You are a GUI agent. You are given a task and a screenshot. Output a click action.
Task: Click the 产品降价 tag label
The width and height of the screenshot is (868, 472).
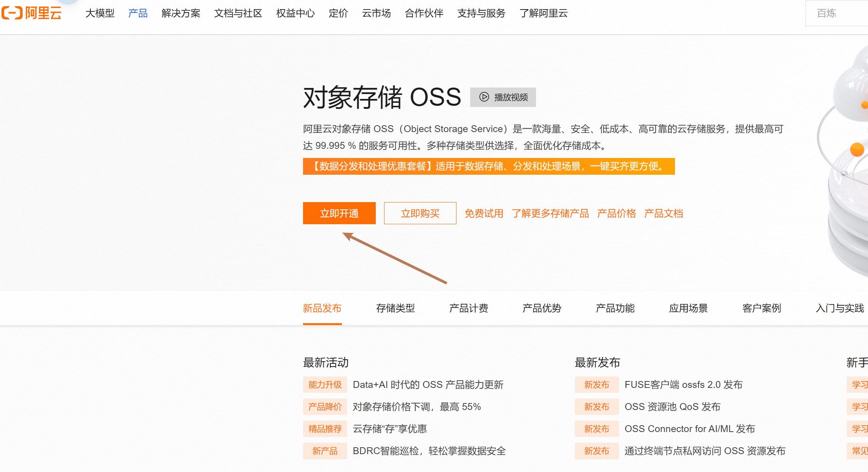point(325,407)
